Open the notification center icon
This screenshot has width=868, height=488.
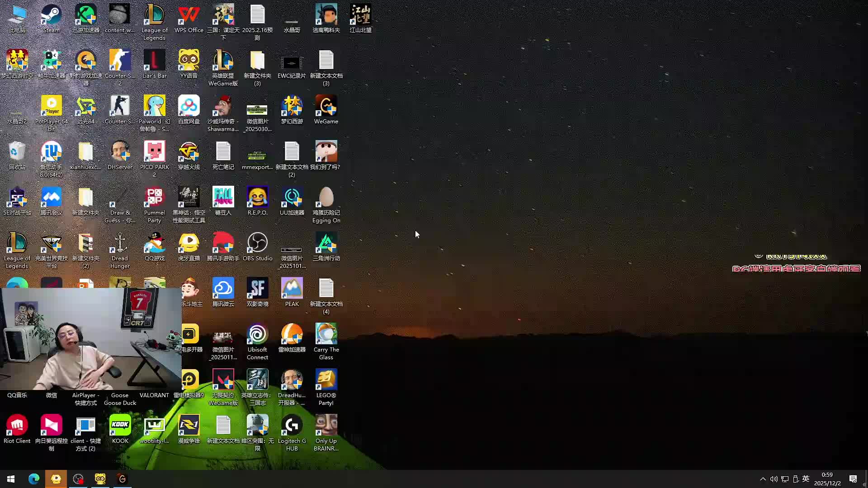pos(853,479)
